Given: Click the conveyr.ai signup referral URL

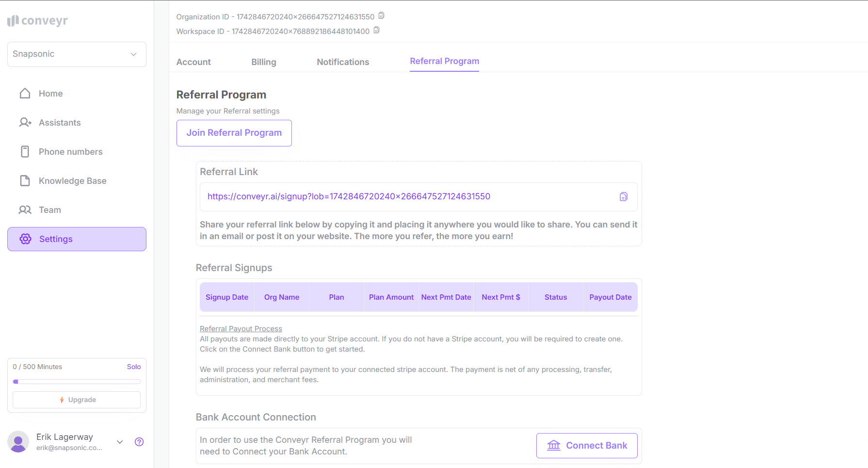Looking at the screenshot, I should coord(349,196).
